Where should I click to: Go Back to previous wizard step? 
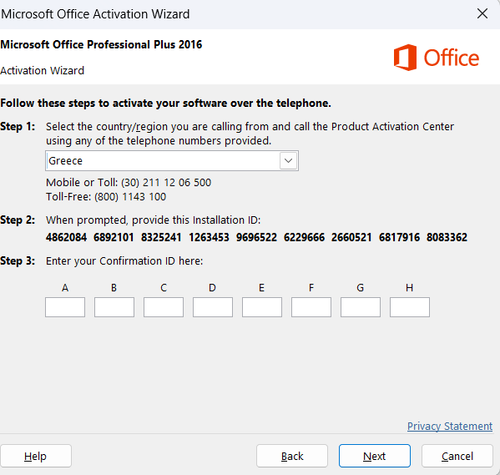[x=292, y=456]
